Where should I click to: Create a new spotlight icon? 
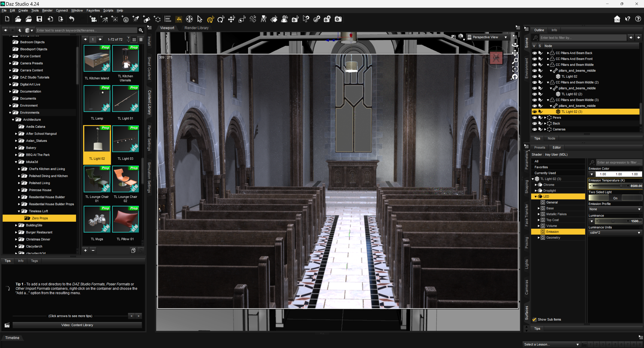136,19
